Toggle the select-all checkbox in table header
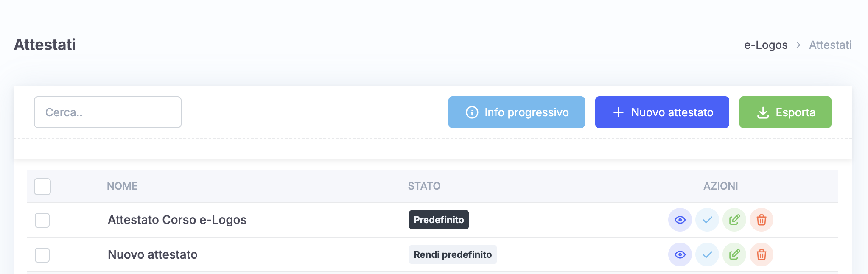The image size is (868, 274). (42, 186)
